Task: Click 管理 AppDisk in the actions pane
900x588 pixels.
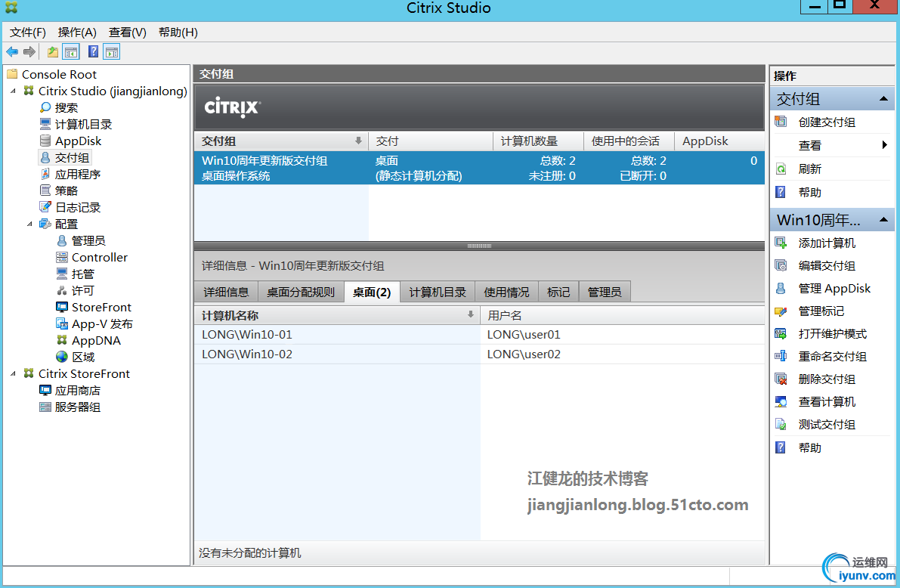Action: (834, 288)
